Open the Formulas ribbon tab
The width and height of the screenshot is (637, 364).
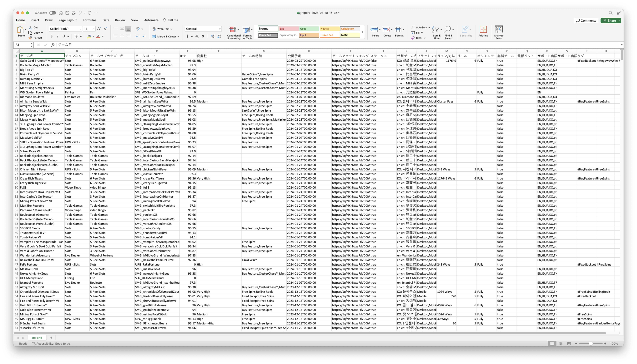[90, 20]
